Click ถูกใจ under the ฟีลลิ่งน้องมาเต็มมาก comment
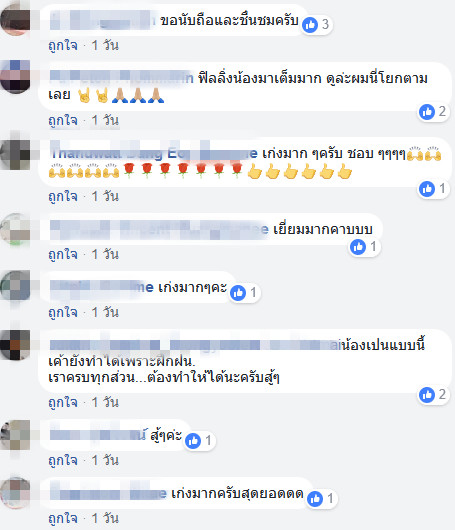The width and height of the screenshot is (455, 530). pyautogui.click(x=63, y=120)
